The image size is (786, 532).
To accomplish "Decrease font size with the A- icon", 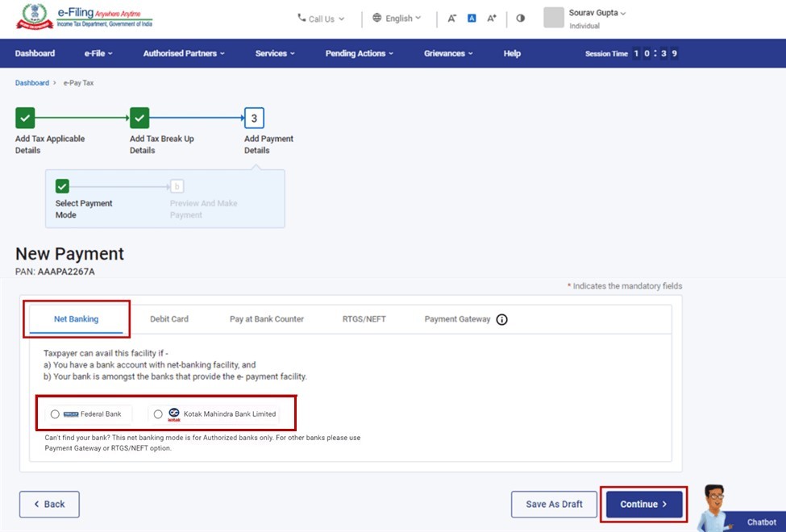I will (x=452, y=19).
